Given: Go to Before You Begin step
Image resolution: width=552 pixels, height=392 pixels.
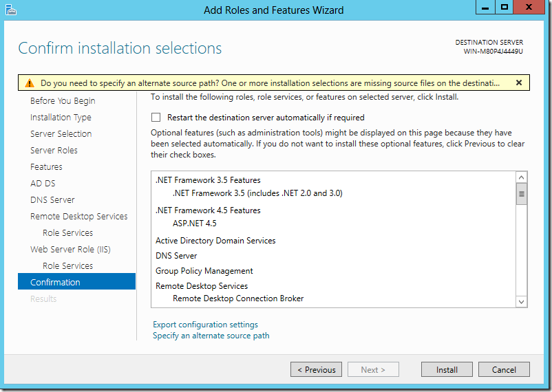Looking at the screenshot, I should pos(63,101).
